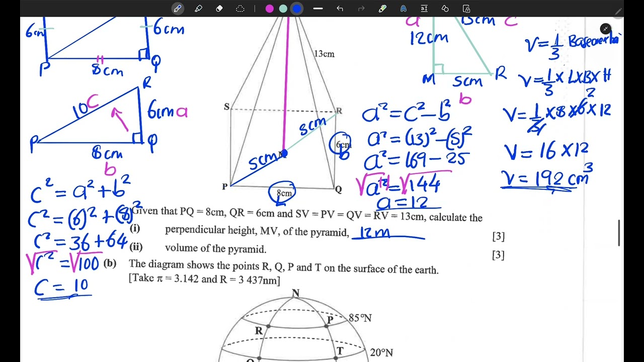
Task: Click the '(ii)' sub-question label
Action: click(x=136, y=247)
